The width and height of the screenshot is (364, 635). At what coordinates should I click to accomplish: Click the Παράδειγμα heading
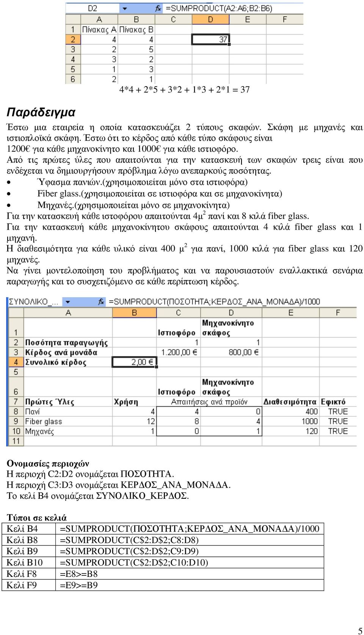click(x=41, y=112)
